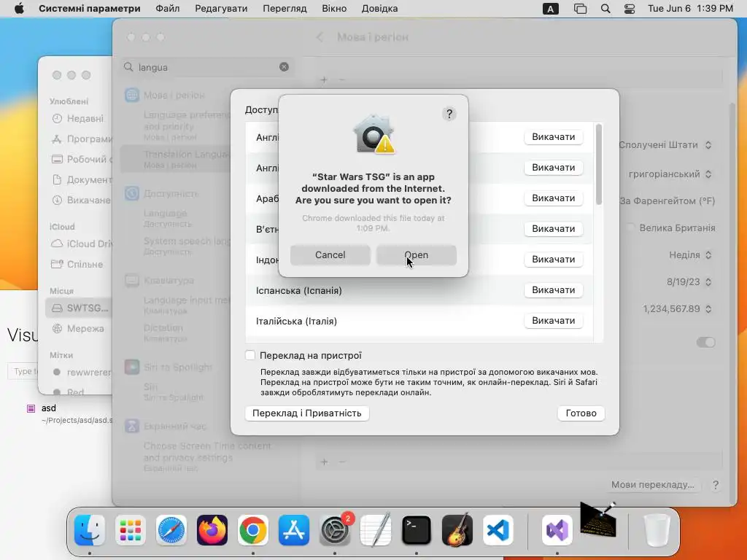Click the Переклад і Приватність button

(x=307, y=413)
